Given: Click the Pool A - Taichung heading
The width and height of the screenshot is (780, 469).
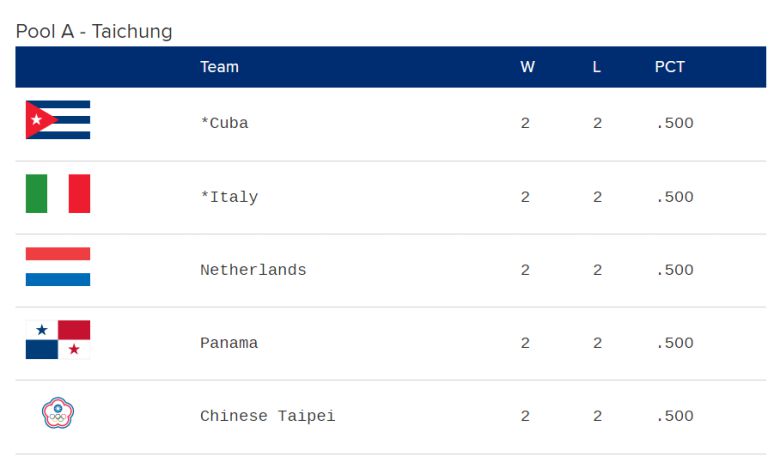Looking at the screenshot, I should [94, 31].
